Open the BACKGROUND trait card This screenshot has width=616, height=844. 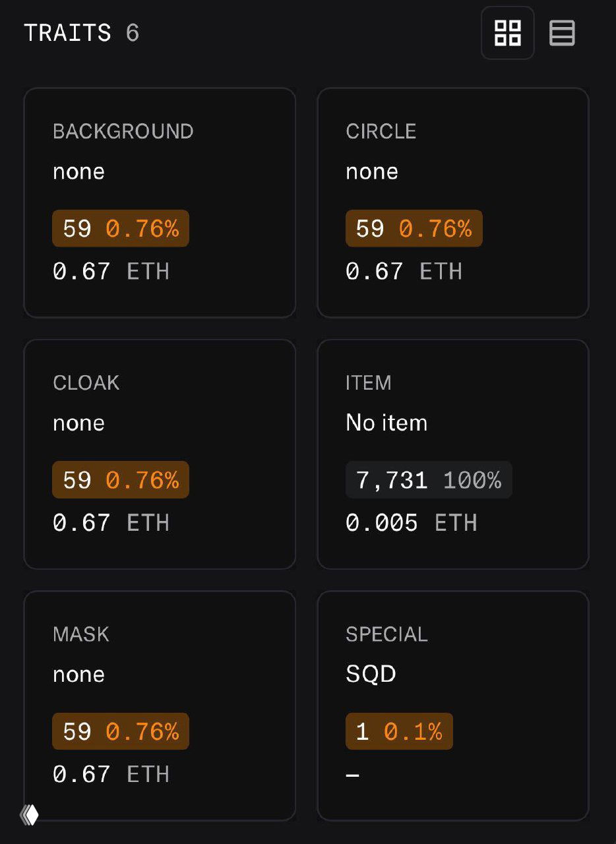click(x=159, y=202)
